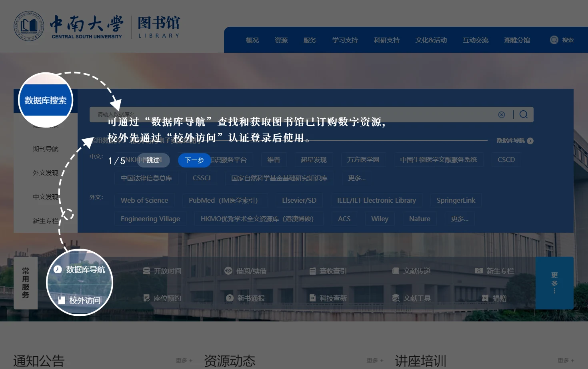The width and height of the screenshot is (588, 369).
Task: Click the 数据库导航 compass icon in services
Action: 58,269
